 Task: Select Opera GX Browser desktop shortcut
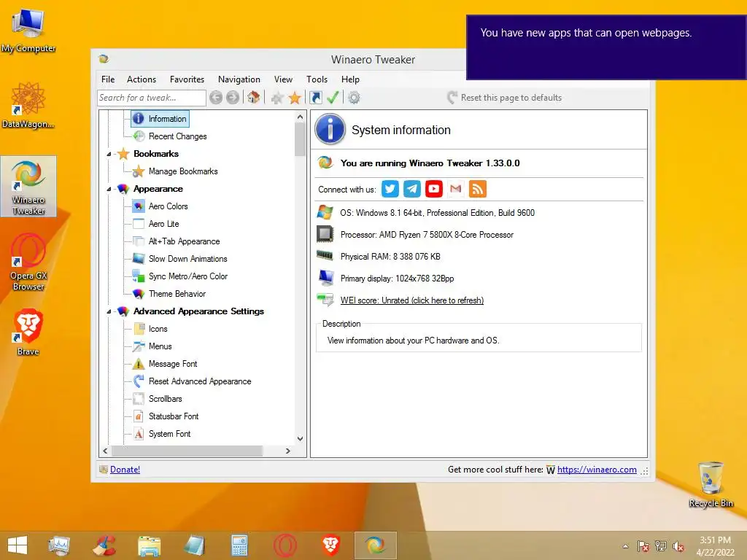pos(28,262)
